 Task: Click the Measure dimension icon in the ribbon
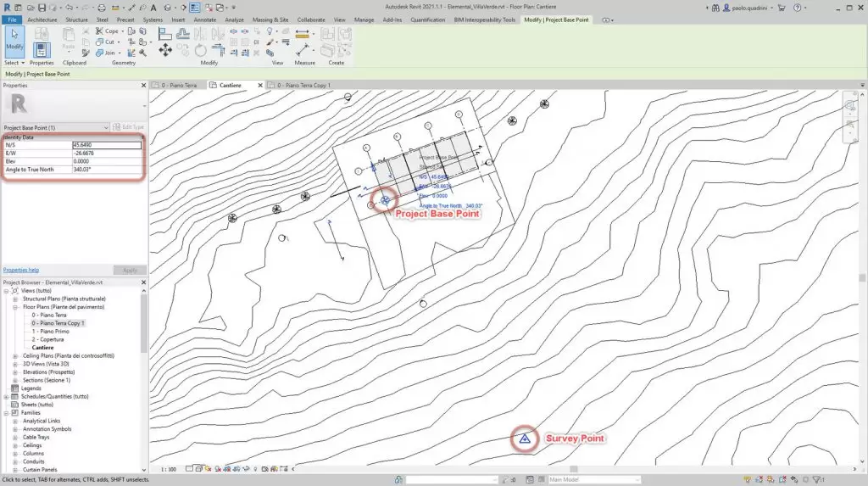pos(303,35)
